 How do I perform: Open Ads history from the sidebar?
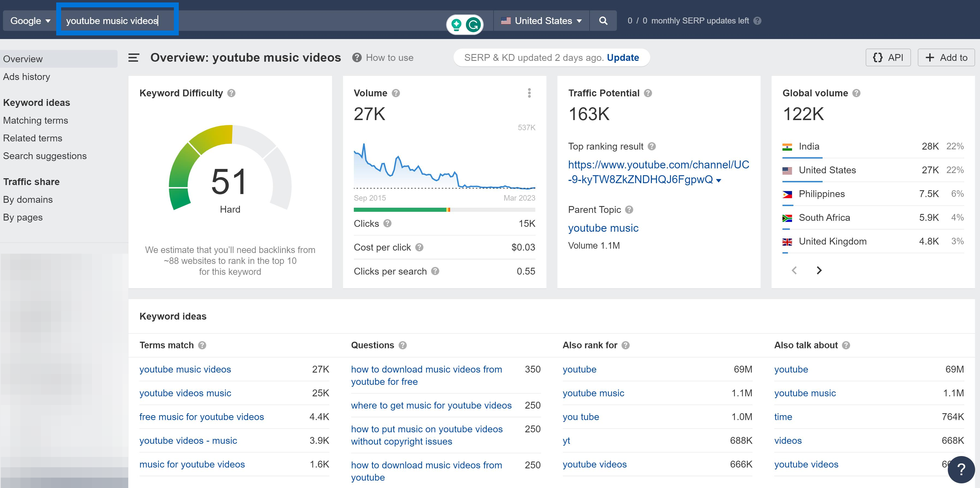(27, 76)
